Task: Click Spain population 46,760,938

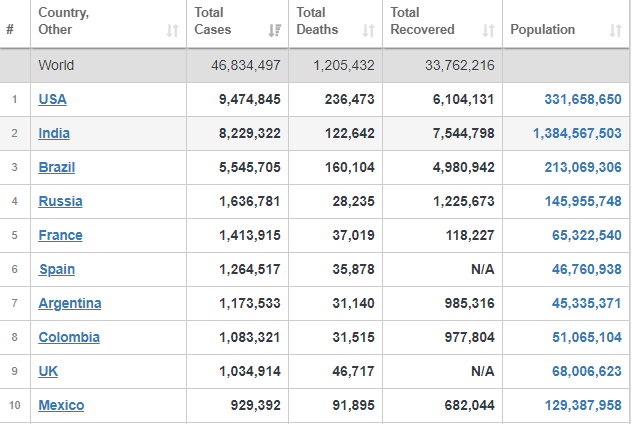Action: coord(587,269)
